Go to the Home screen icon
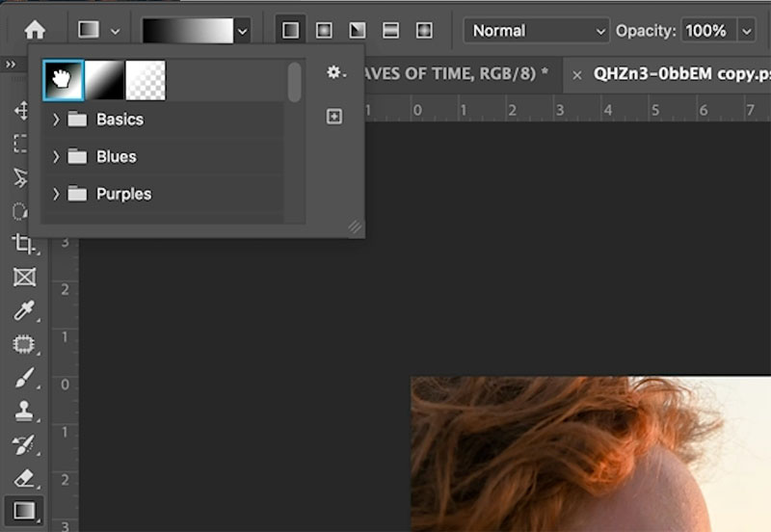 (35, 31)
